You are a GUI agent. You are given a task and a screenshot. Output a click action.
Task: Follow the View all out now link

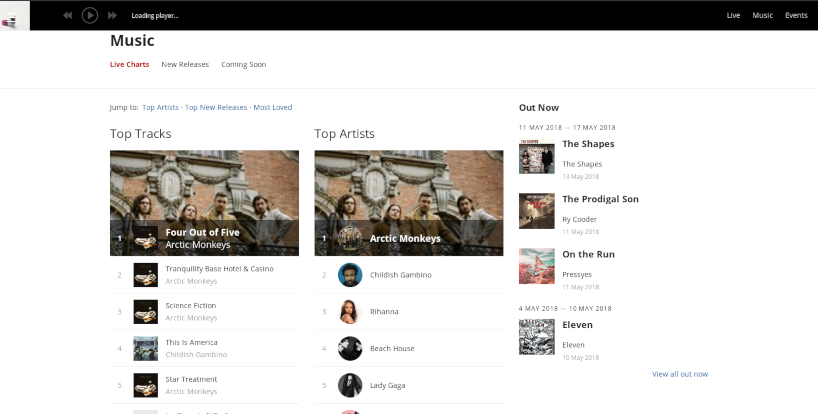point(680,374)
